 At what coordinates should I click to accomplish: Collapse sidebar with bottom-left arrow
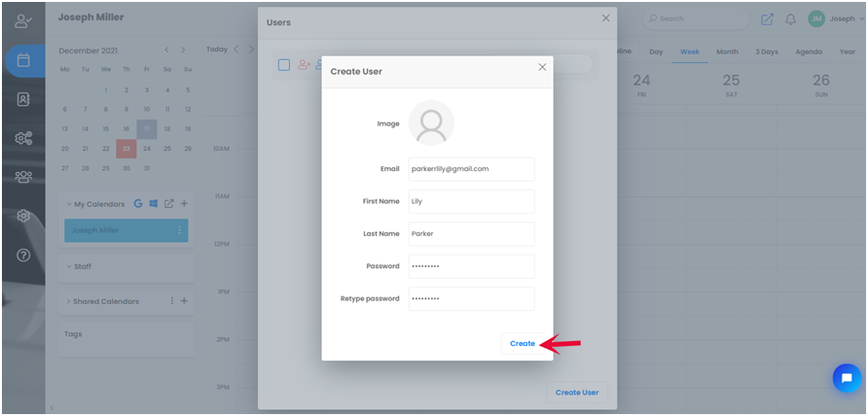(x=52, y=408)
